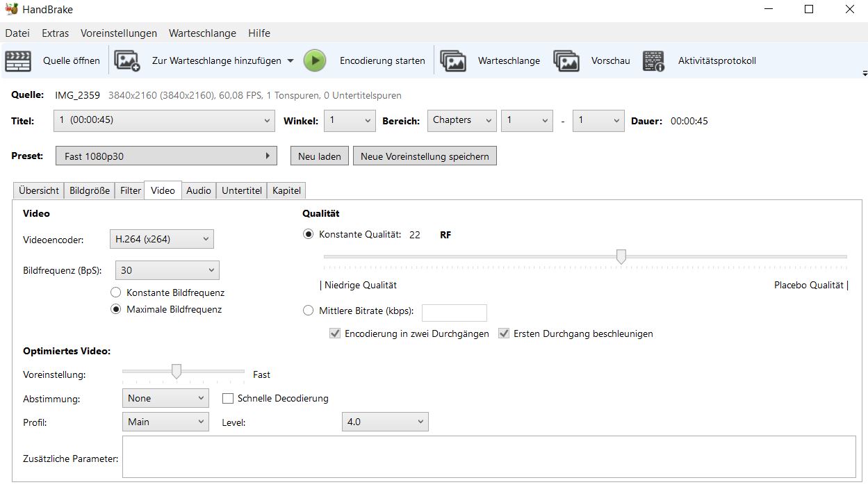This screenshot has width=868, height=487.
Task: Select the Video tab
Action: click(163, 190)
